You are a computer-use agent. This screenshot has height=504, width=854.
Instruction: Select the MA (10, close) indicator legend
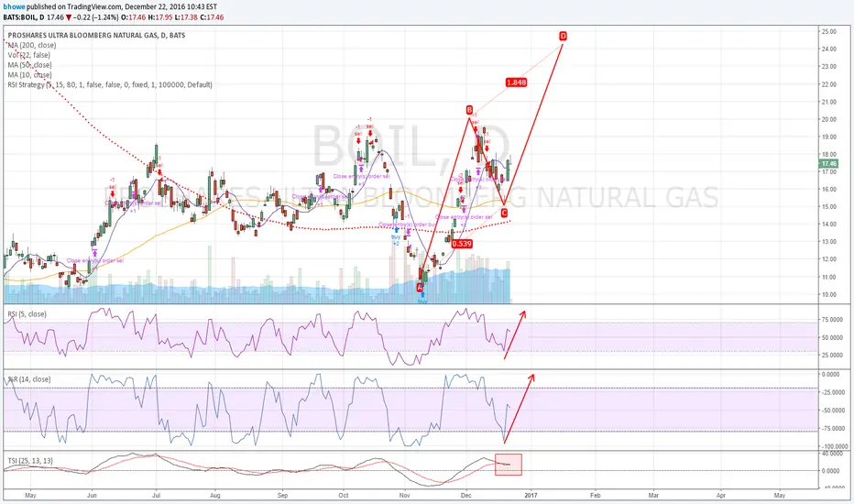[30, 74]
